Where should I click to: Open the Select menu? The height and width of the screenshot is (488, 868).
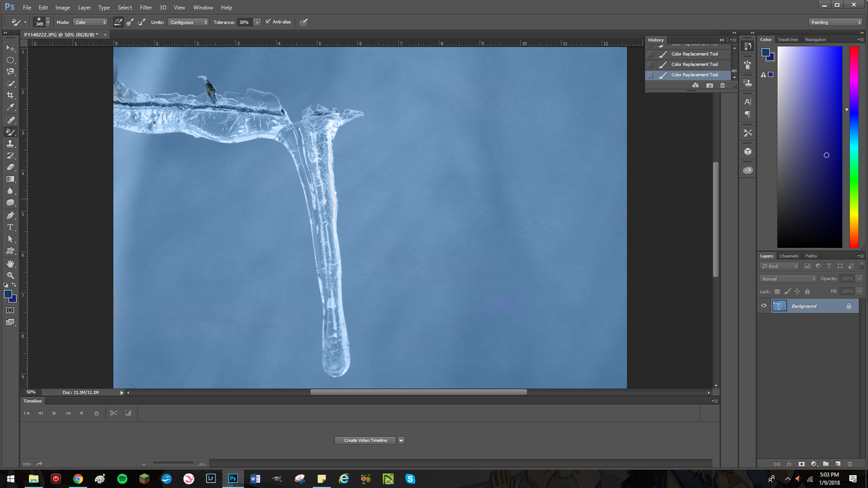[x=125, y=7]
